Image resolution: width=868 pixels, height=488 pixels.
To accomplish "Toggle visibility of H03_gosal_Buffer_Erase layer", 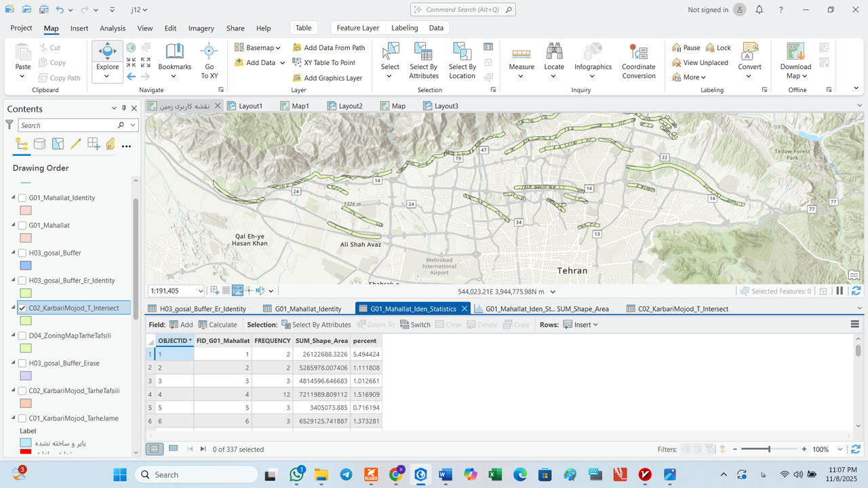I will 22,363.
